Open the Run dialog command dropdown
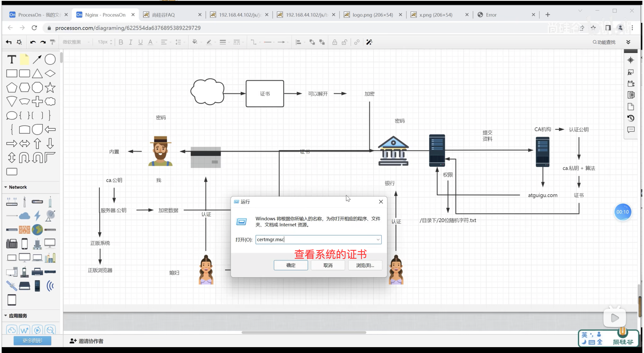The height and width of the screenshot is (353, 644). pyautogui.click(x=378, y=239)
